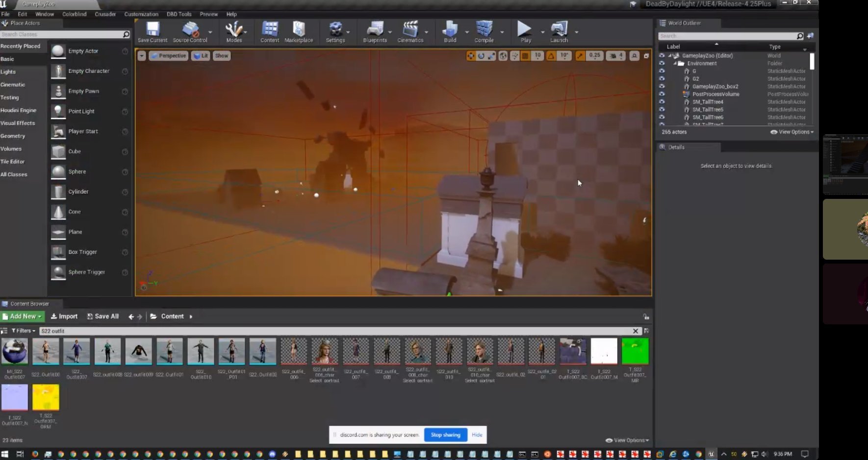Open View Options in World Outliner
868x460 pixels.
pos(792,132)
